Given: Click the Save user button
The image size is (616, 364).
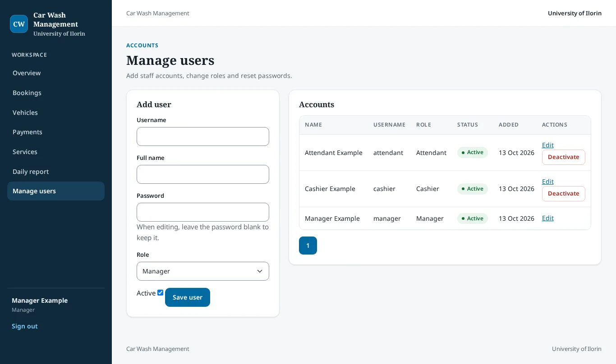Looking at the screenshot, I should (188, 297).
